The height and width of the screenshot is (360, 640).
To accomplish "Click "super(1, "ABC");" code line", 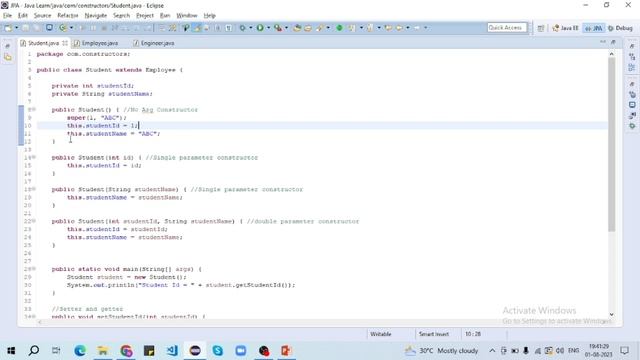I will 97,118.
